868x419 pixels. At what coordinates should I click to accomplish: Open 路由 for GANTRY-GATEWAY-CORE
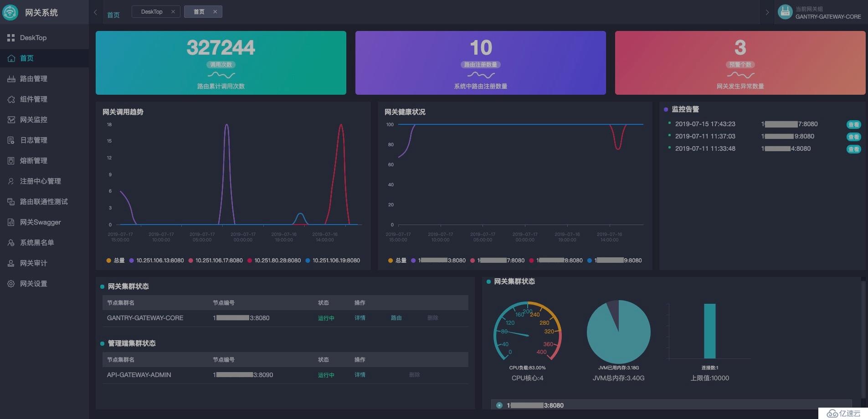pyautogui.click(x=396, y=318)
